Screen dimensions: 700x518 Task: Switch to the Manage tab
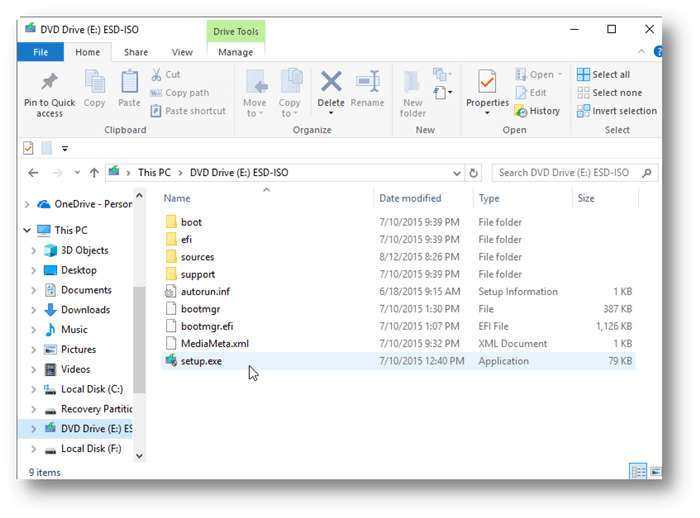click(236, 52)
